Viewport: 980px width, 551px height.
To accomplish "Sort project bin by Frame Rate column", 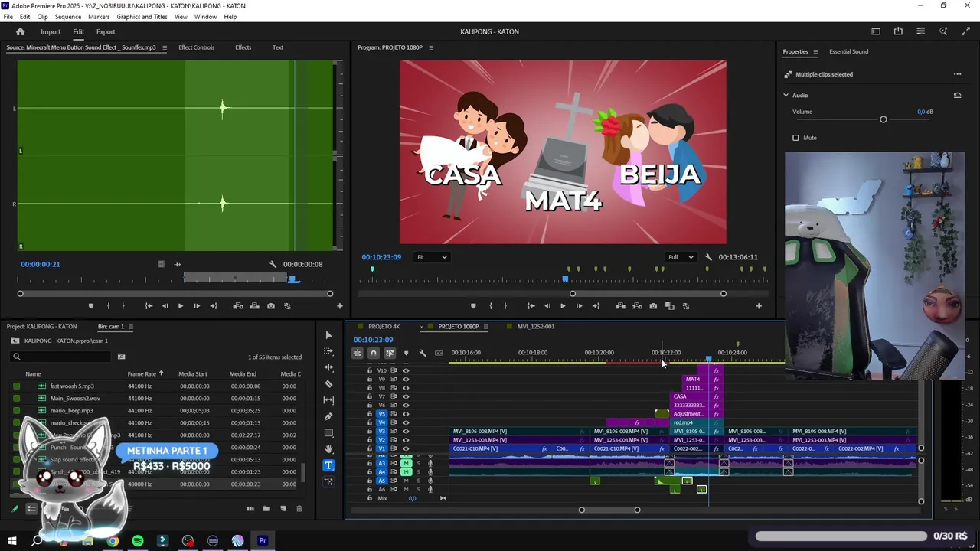I will [x=142, y=374].
